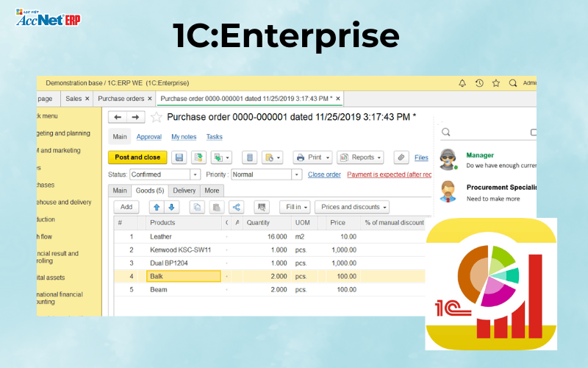Select the Goods (5) tab
The height and width of the screenshot is (368, 588).
click(x=150, y=191)
